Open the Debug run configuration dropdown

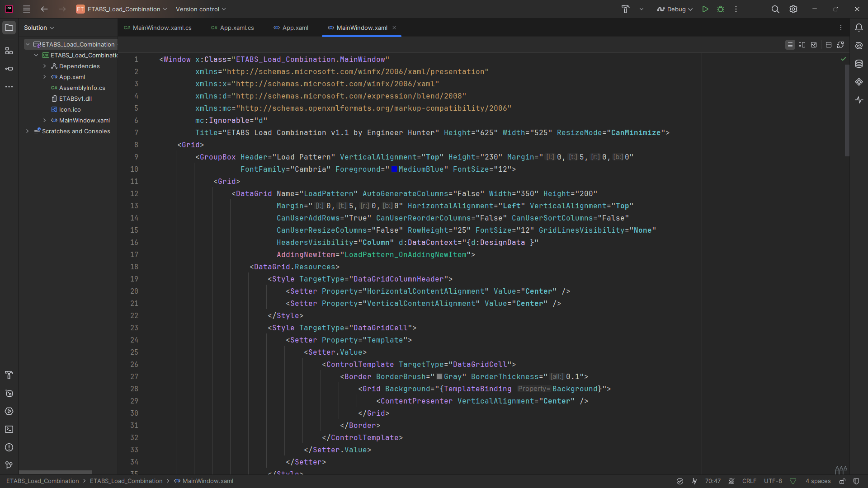pyautogui.click(x=675, y=9)
